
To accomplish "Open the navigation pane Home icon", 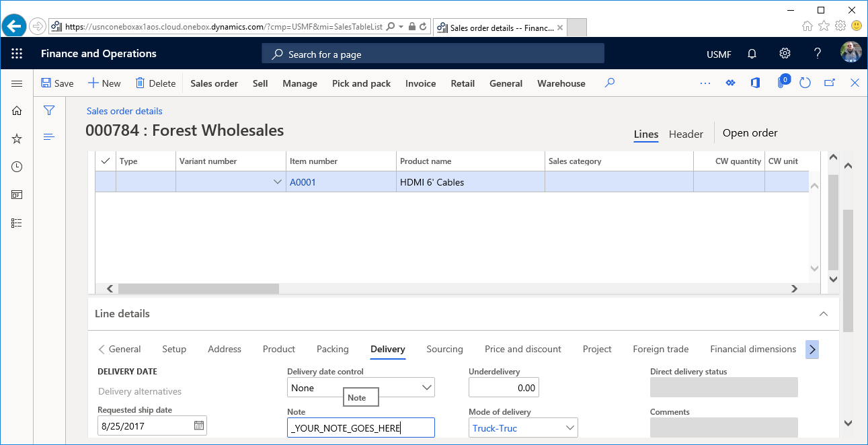I will [16, 110].
